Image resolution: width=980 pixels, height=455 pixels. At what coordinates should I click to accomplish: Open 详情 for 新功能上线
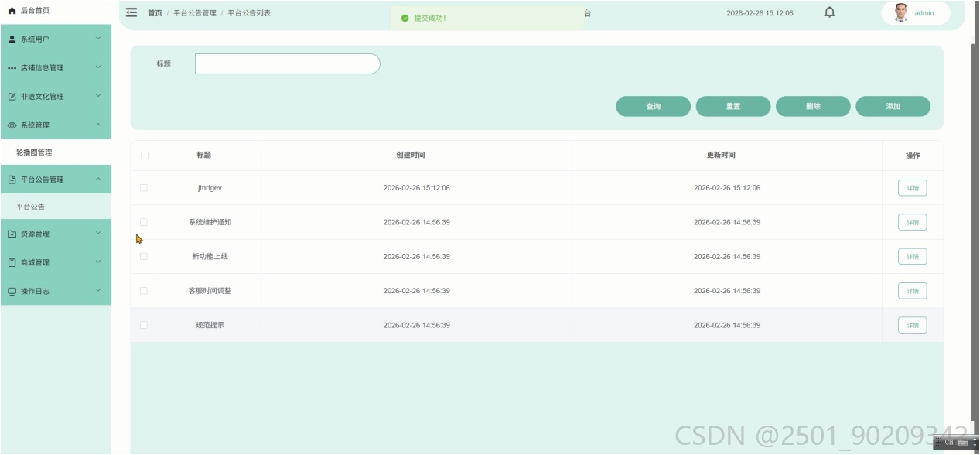coord(913,257)
